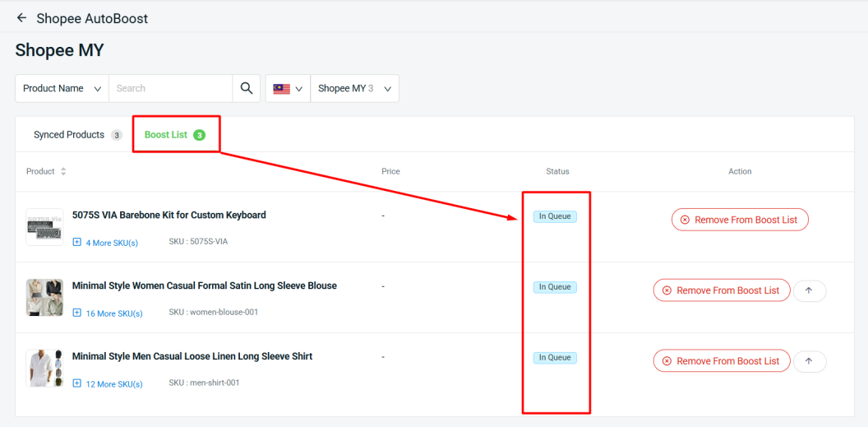Move the Men Linen Shirt up in queue

pos(810,361)
